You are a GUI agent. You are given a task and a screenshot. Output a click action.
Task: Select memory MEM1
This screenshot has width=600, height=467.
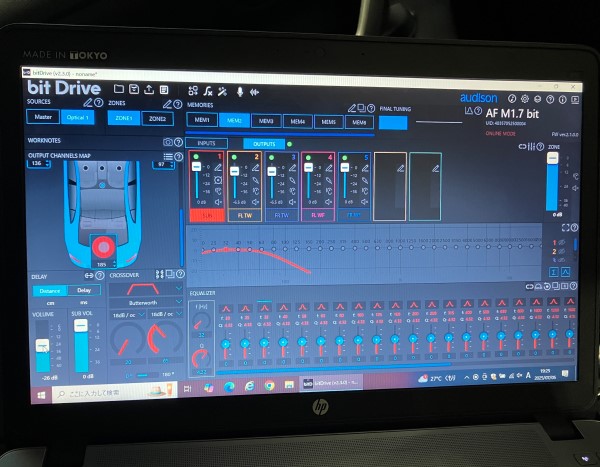click(202, 119)
